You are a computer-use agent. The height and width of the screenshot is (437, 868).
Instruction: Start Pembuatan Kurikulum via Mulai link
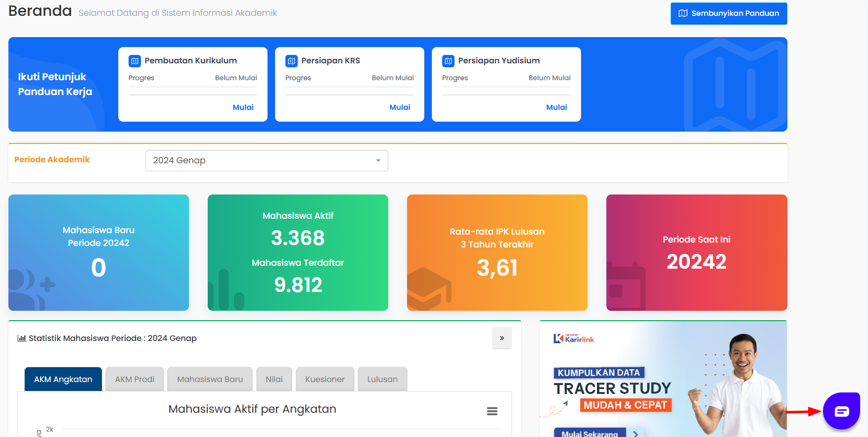[x=243, y=107]
